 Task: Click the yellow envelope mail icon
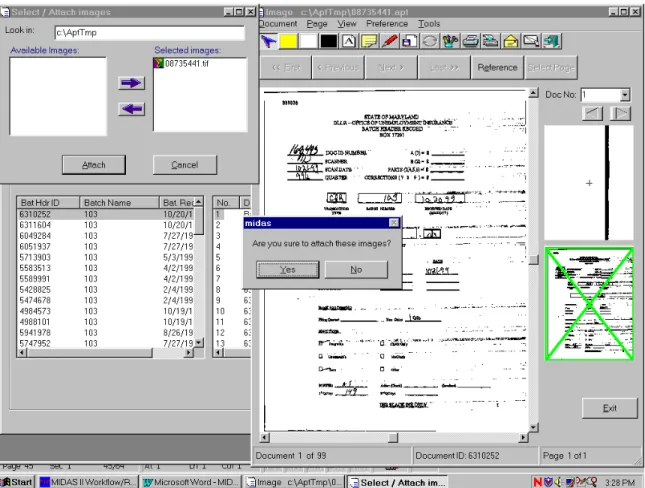click(510, 41)
